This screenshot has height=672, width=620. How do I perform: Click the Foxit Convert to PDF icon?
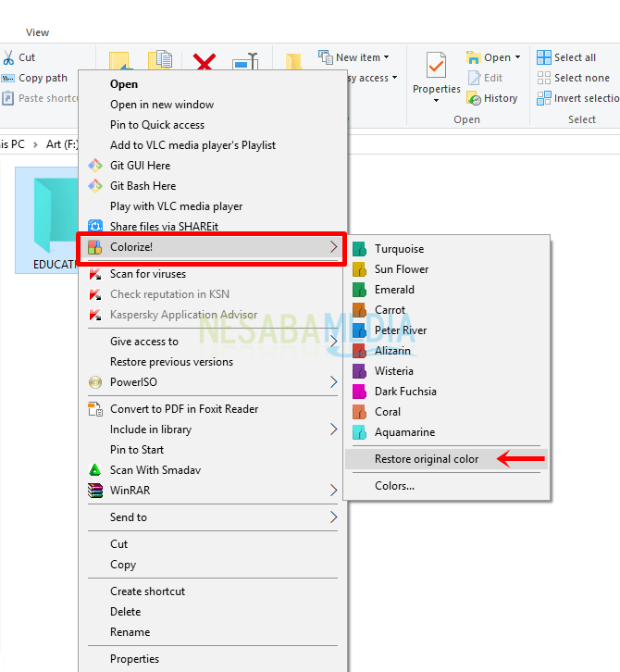pos(95,409)
